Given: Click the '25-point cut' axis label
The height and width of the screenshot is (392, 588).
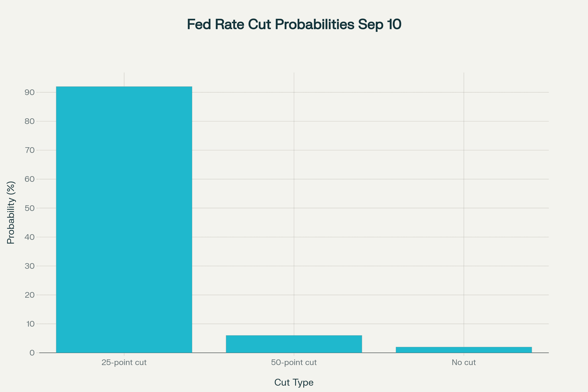Looking at the screenshot, I should tap(124, 362).
